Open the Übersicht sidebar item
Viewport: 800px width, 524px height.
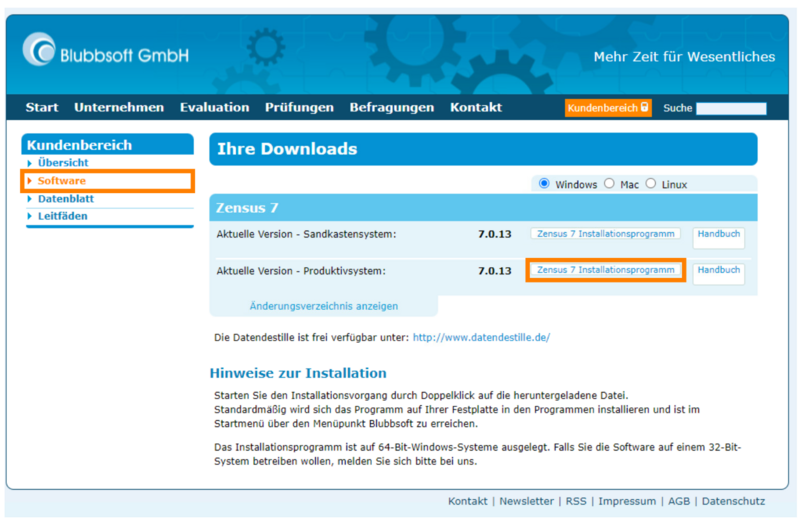tap(63, 163)
